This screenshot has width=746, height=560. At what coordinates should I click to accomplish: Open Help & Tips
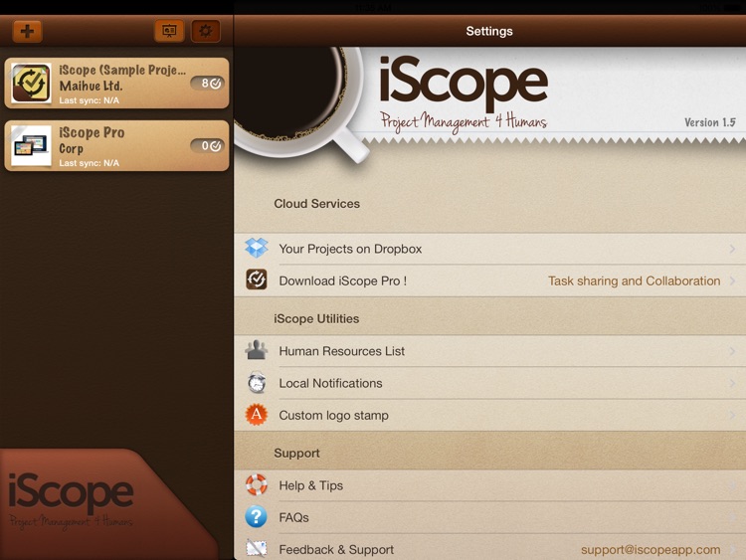click(490, 485)
